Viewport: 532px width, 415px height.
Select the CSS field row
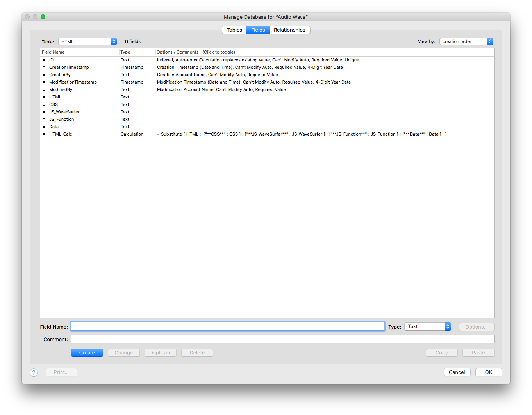tap(267, 104)
